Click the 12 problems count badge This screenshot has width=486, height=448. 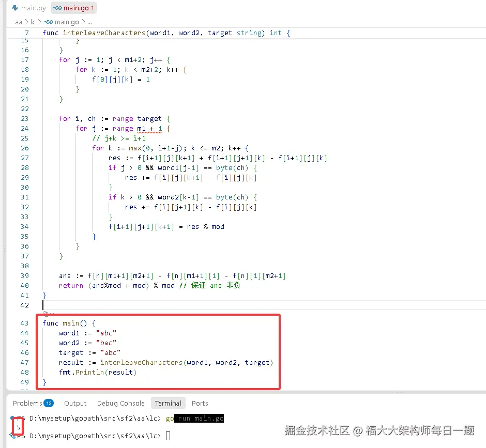[49, 403]
